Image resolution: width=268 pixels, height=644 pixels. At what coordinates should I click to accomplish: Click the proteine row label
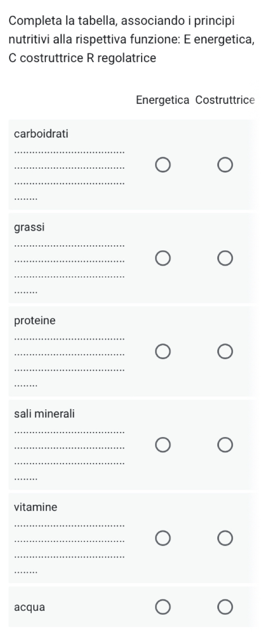(x=35, y=321)
